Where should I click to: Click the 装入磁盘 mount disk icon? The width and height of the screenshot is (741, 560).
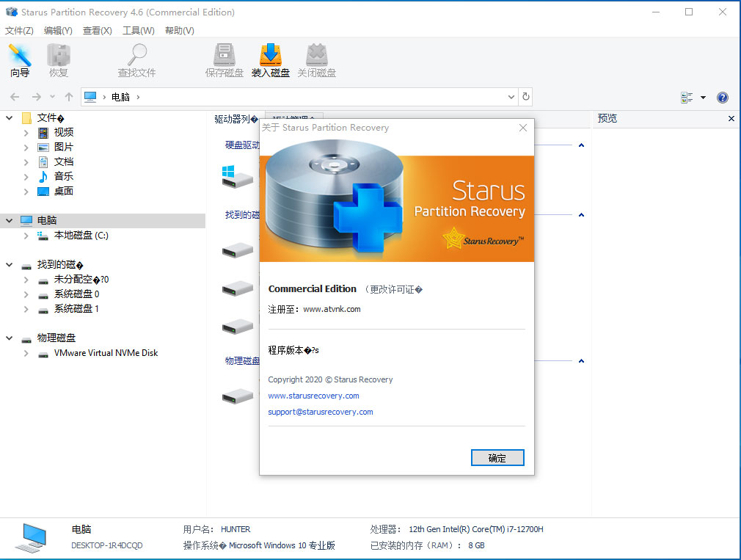click(270, 60)
